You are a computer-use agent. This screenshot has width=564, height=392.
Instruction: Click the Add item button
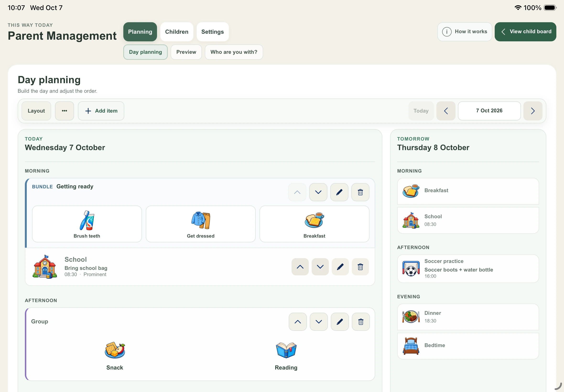(101, 111)
